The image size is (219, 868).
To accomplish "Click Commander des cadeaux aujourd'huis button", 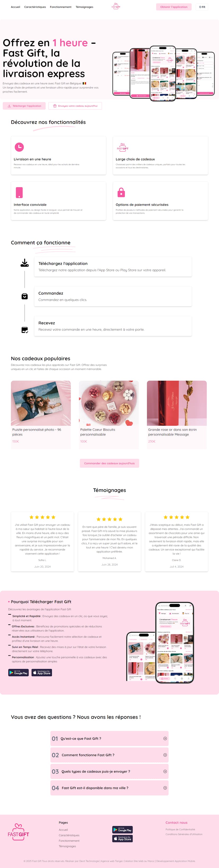I will 109,463.
